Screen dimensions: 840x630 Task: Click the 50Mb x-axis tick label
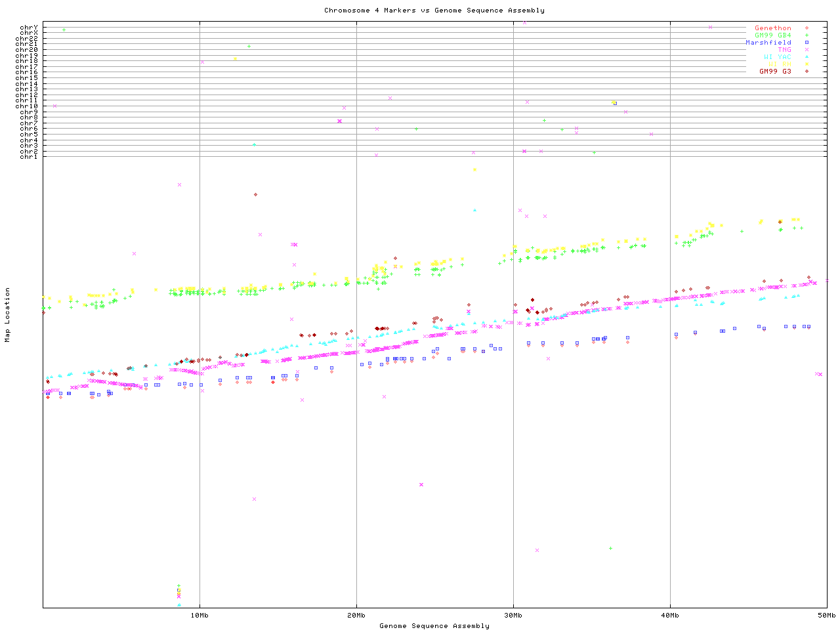(826, 616)
